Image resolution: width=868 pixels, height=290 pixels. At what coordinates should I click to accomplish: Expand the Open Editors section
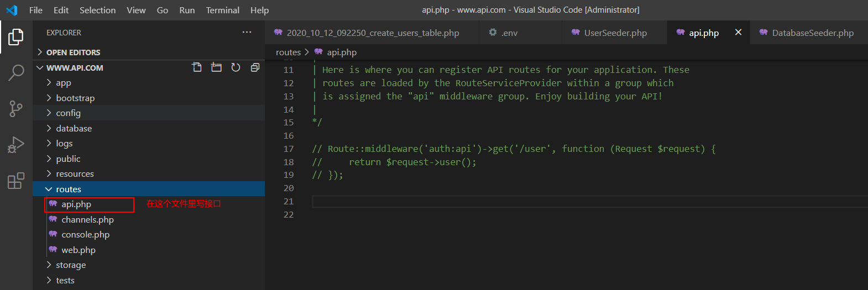[149, 52]
